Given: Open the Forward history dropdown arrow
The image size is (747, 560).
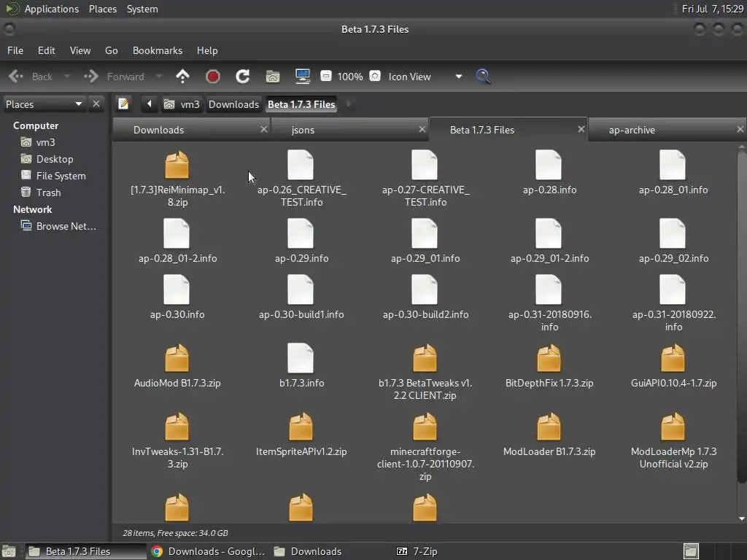Looking at the screenshot, I should pos(159,76).
